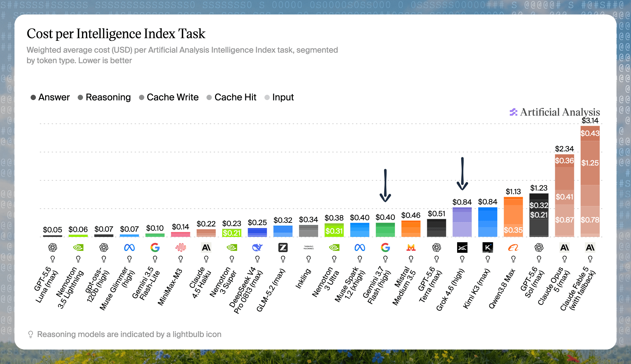Toggle the Cache Write legend series

click(x=169, y=97)
